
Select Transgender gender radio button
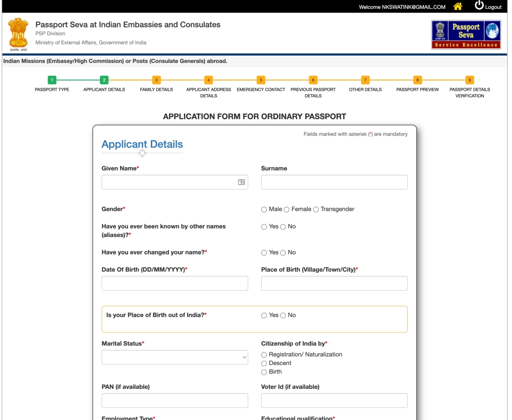pos(316,210)
